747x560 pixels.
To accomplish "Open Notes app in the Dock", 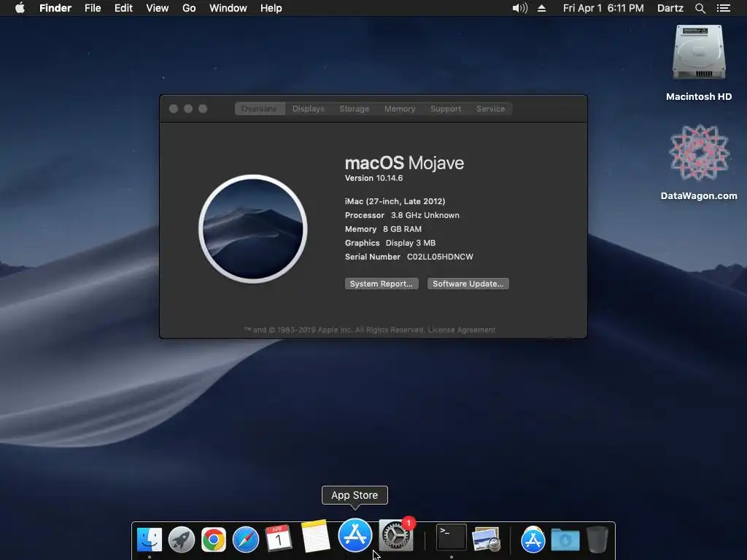I will (x=315, y=536).
